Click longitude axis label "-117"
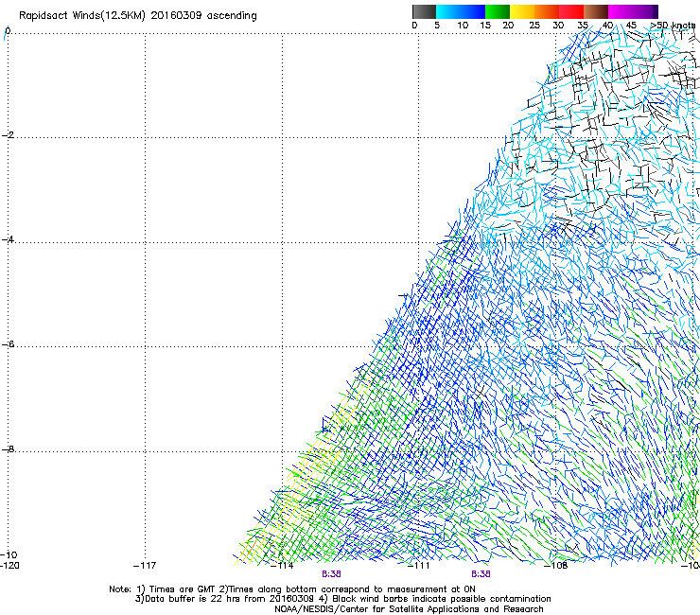 coord(145,566)
